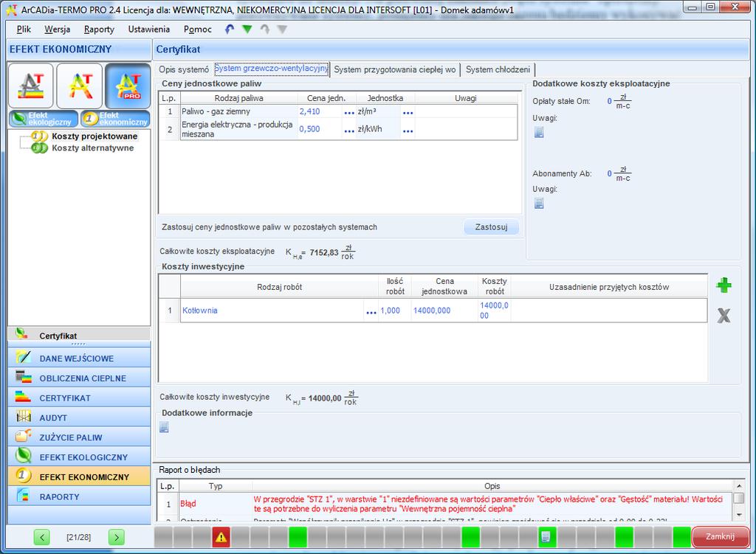Click the Uzasadnienie przyjętych kosztów column header
Viewport: 756px width, 554px height.
pyautogui.click(x=609, y=287)
